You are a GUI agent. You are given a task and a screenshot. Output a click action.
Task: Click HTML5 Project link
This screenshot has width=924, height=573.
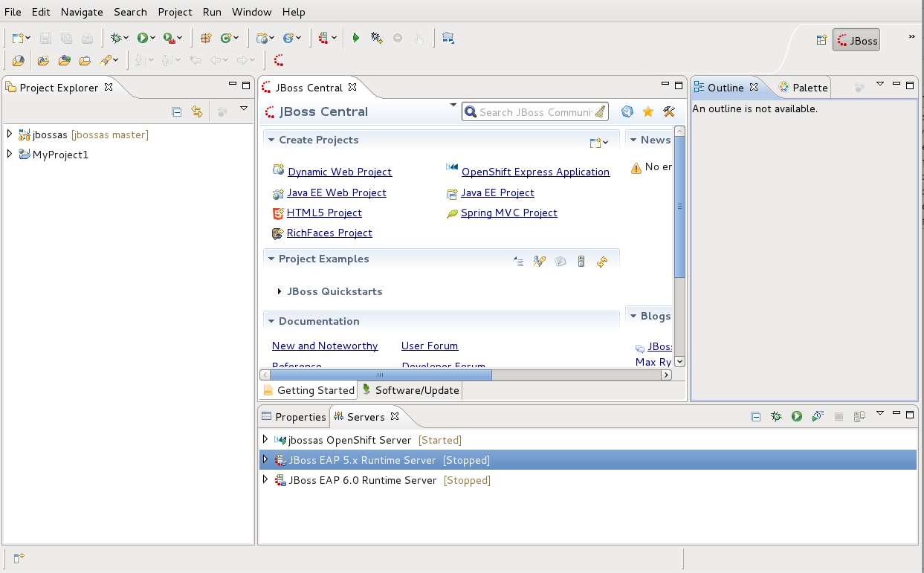pos(324,213)
